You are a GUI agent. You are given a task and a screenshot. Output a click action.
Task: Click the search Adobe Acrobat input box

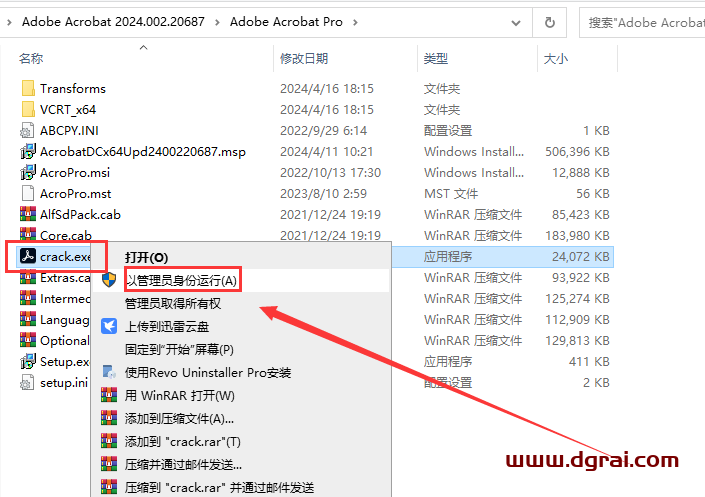643,22
